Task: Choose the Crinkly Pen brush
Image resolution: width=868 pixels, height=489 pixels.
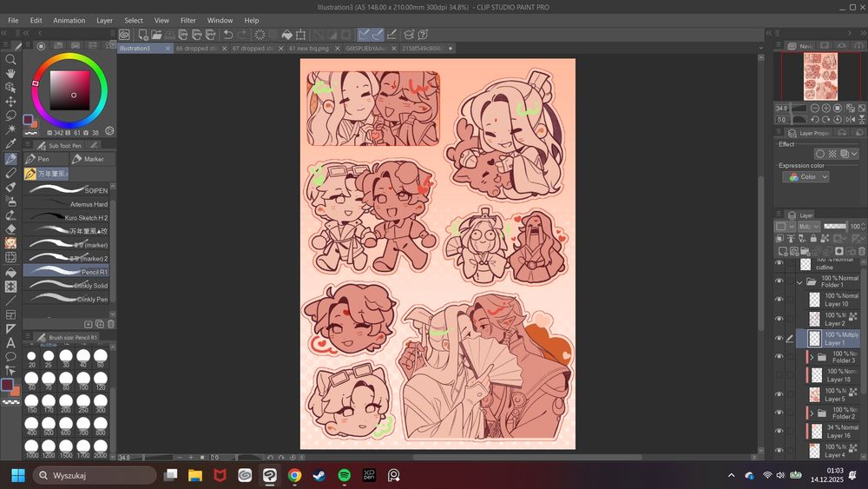Action: [67, 299]
